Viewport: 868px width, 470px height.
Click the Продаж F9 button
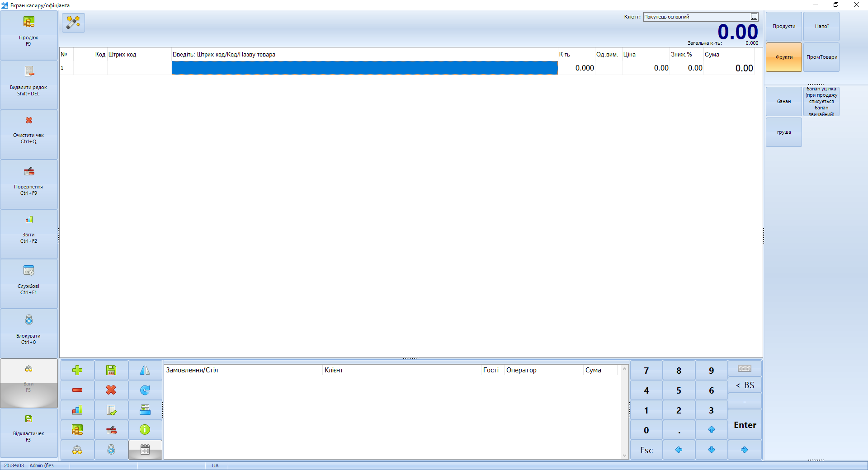coord(28,35)
